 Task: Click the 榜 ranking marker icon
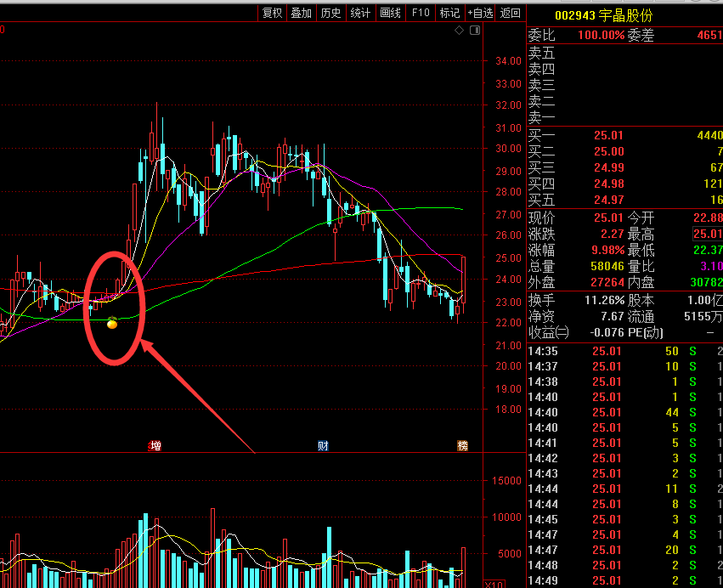click(x=462, y=445)
